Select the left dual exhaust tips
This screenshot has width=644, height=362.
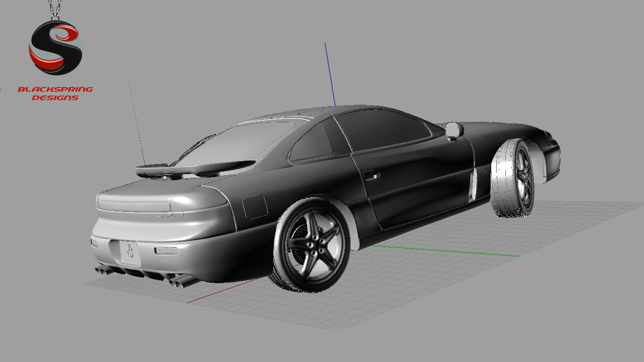click(x=105, y=270)
